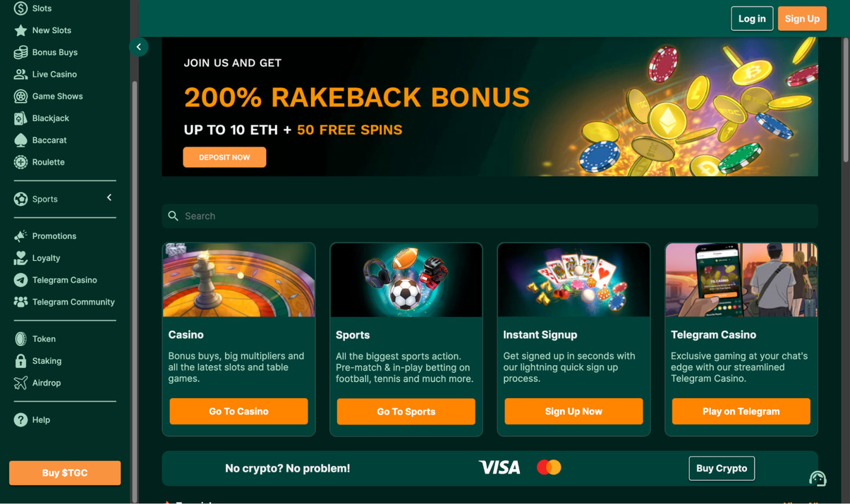
Task: Click the live support headset icon
Action: click(x=818, y=479)
